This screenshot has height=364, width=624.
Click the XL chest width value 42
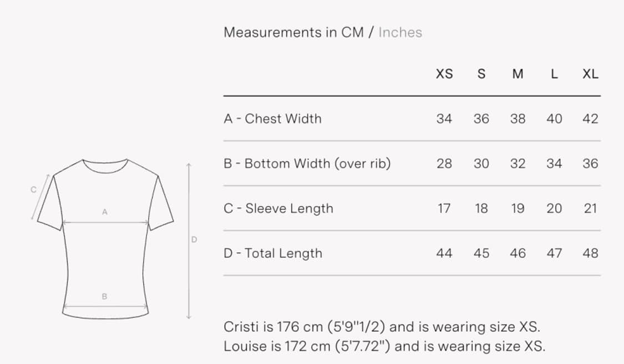(591, 119)
